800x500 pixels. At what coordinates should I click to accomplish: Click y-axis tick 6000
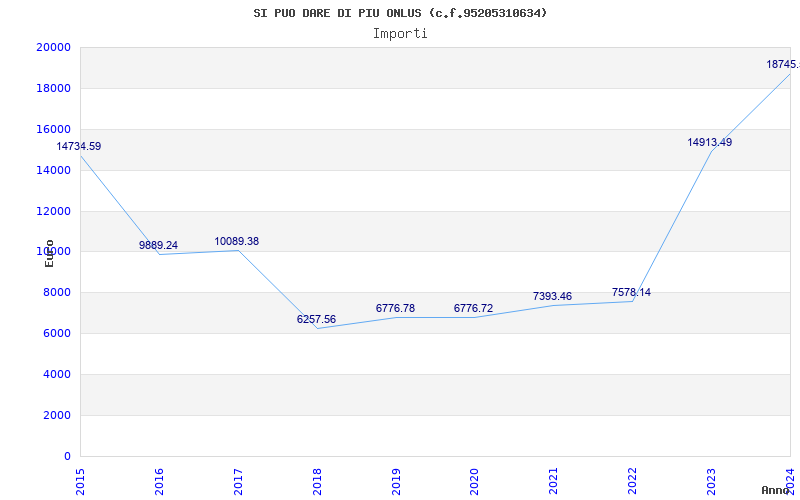pyautogui.click(x=57, y=334)
